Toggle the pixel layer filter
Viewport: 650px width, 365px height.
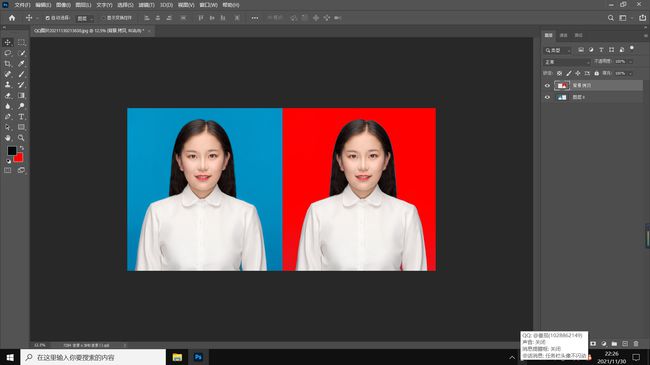pos(581,50)
